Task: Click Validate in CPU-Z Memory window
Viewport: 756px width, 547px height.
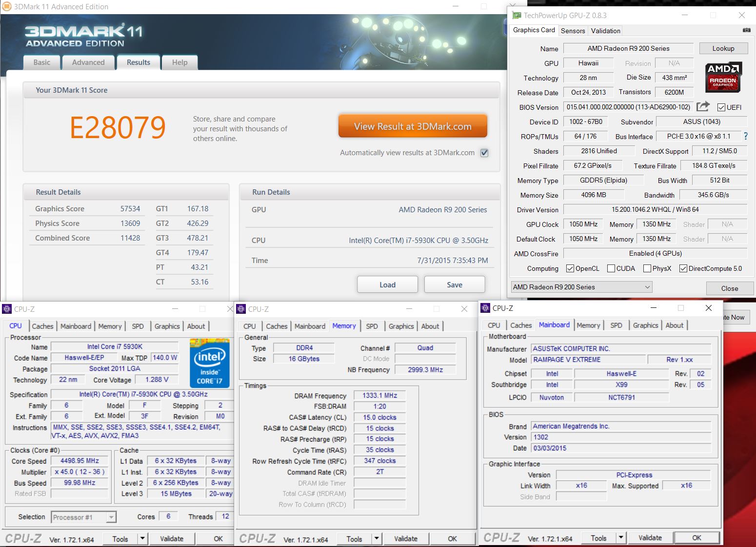Action: [x=406, y=539]
